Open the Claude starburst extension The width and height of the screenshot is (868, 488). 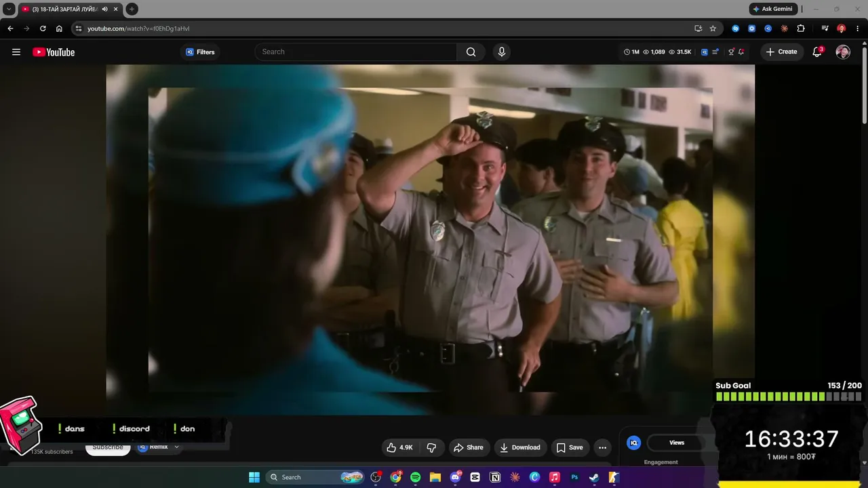[x=785, y=28]
